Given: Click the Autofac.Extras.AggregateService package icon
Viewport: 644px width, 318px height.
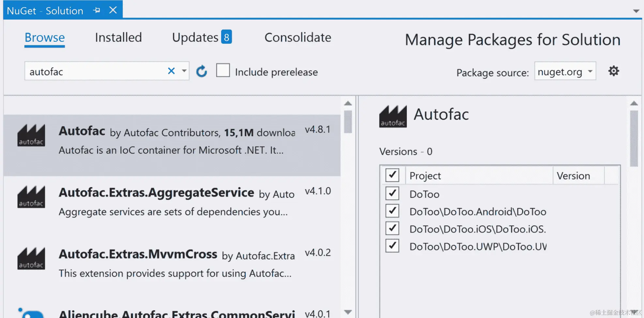Looking at the screenshot, I should tap(31, 197).
